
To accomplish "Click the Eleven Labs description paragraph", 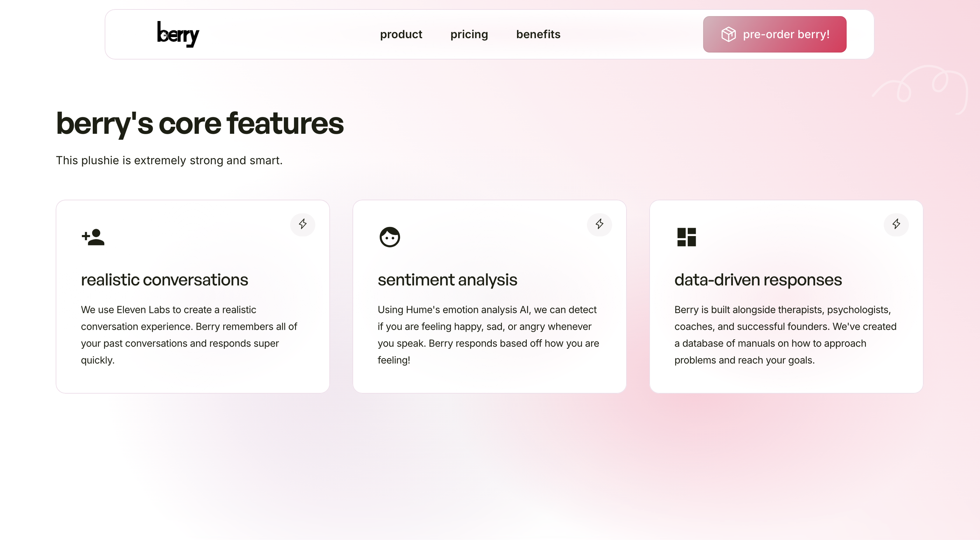I will [x=189, y=334].
